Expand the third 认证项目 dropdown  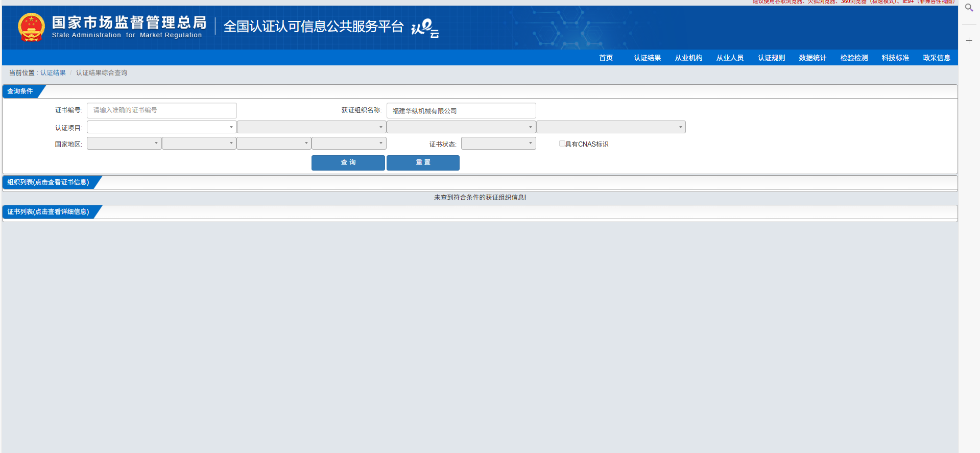click(461, 127)
